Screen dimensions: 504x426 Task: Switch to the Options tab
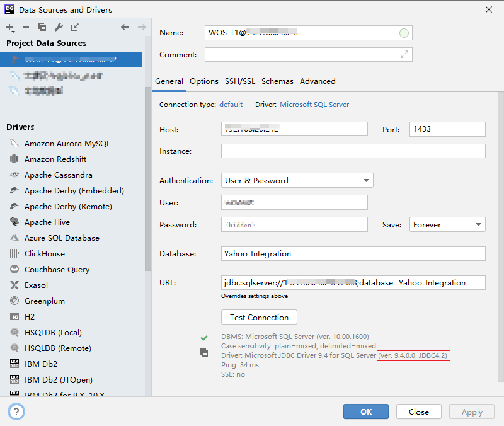point(203,81)
